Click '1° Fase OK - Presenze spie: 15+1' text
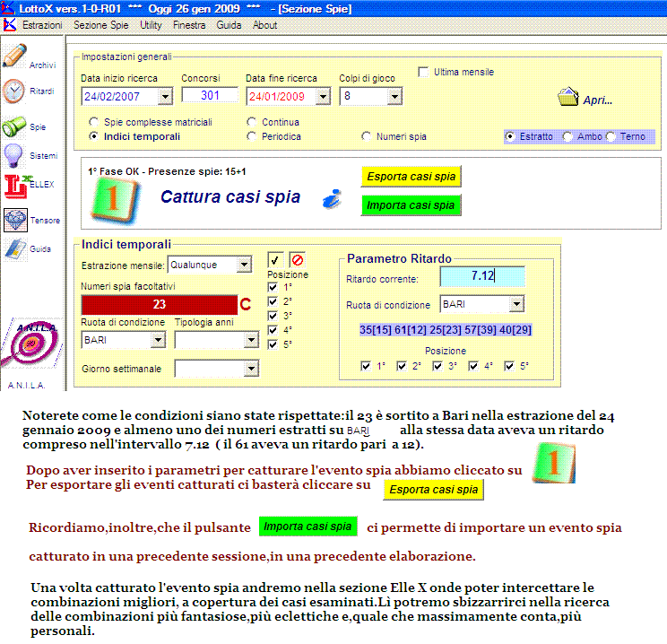The height and width of the screenshot is (644, 667). (167, 171)
